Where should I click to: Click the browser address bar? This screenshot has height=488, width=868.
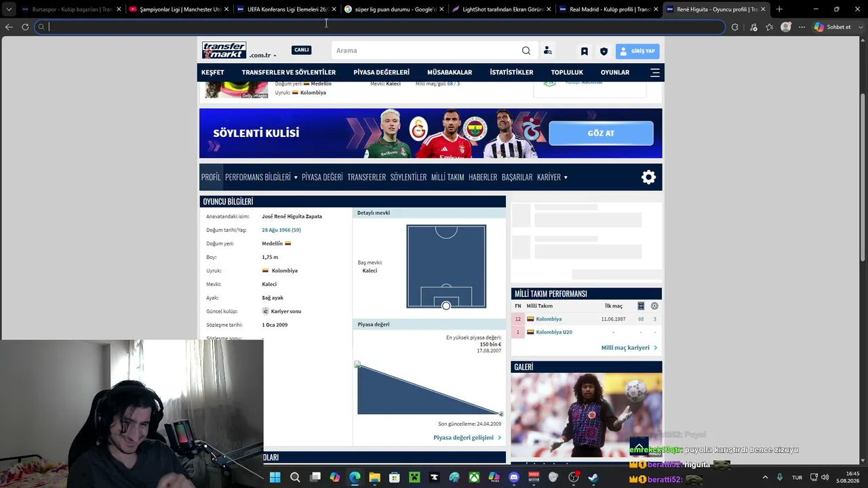point(380,27)
